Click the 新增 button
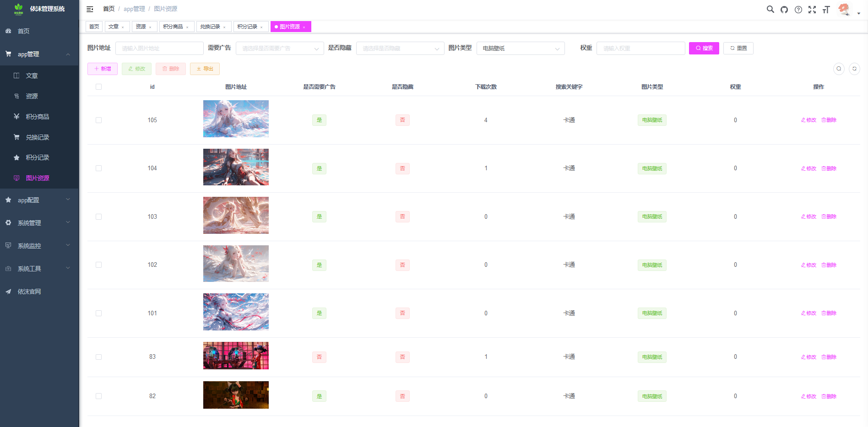The image size is (868, 427). pyautogui.click(x=103, y=69)
